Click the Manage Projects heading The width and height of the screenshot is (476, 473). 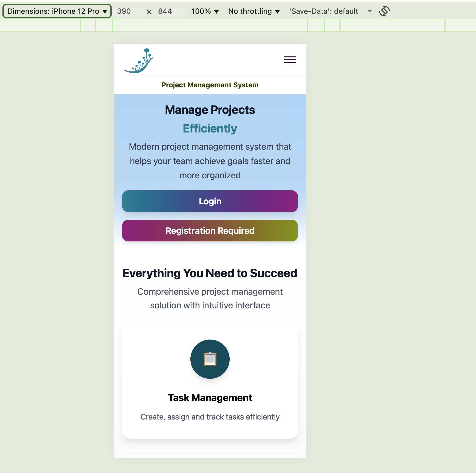[210, 110]
